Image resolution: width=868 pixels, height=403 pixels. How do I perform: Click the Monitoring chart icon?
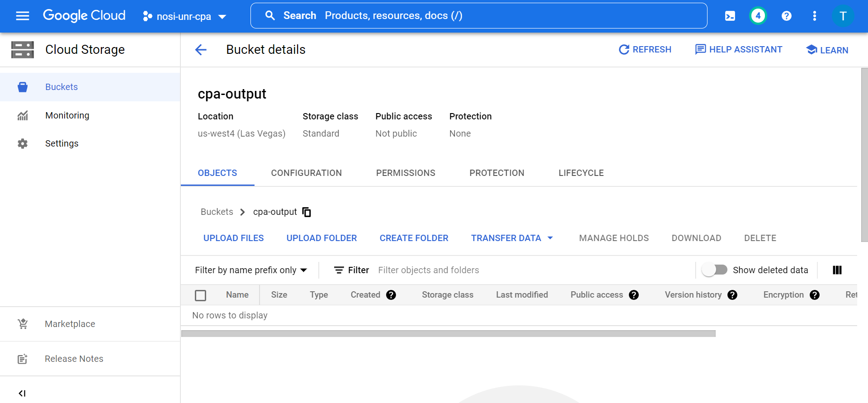click(x=23, y=116)
